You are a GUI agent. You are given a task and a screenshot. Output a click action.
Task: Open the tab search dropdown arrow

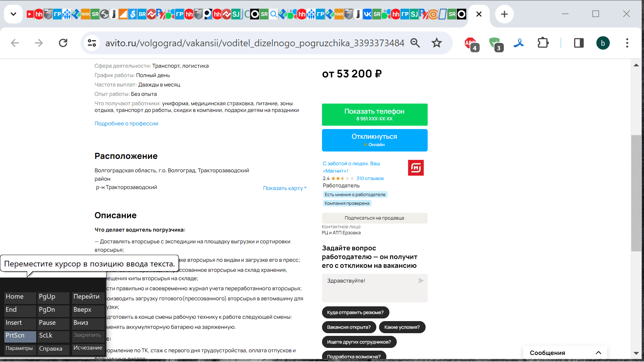point(13,14)
